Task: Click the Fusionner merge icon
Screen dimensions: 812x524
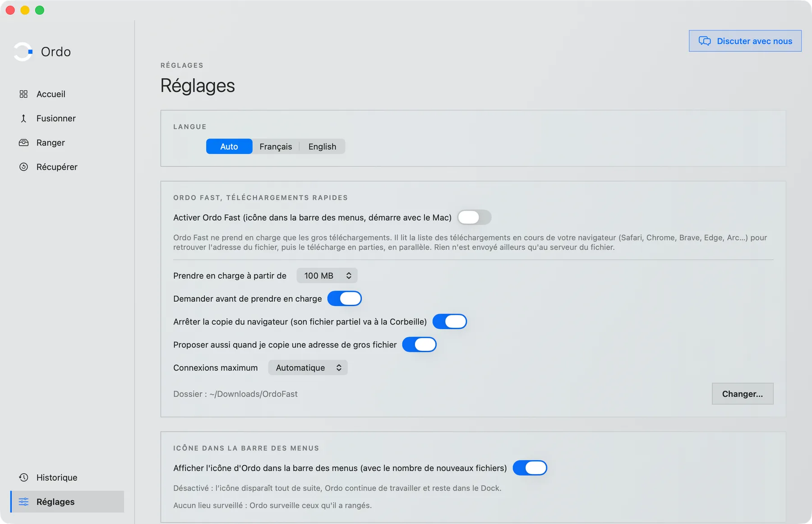Action: [x=23, y=118]
